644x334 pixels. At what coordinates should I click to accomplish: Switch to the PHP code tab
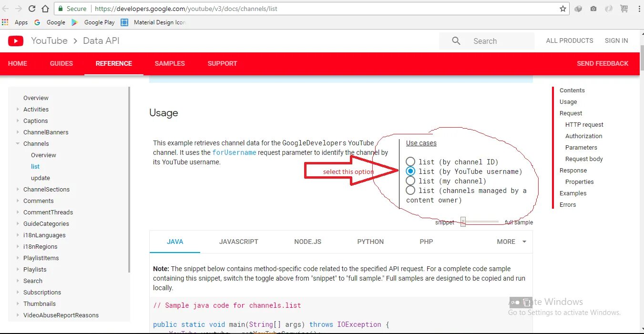pos(426,242)
